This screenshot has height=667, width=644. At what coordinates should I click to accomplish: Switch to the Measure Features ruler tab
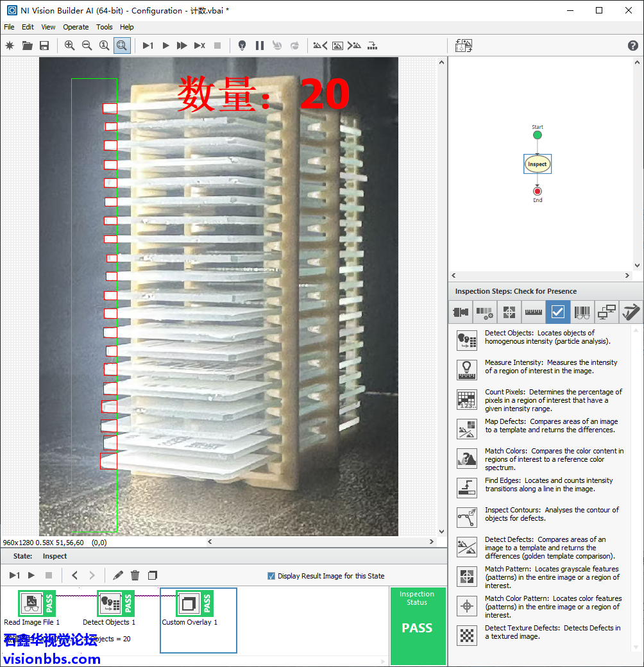click(534, 312)
